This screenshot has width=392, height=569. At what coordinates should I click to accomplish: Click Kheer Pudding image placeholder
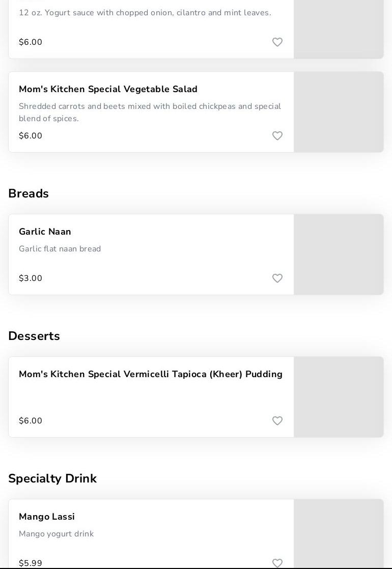(339, 397)
